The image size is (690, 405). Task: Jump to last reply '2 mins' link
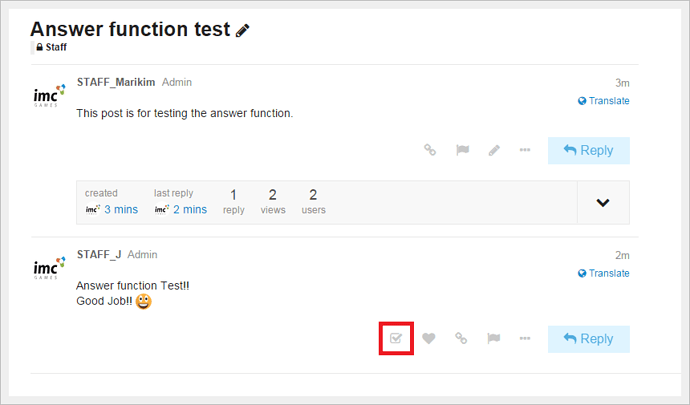click(x=190, y=209)
